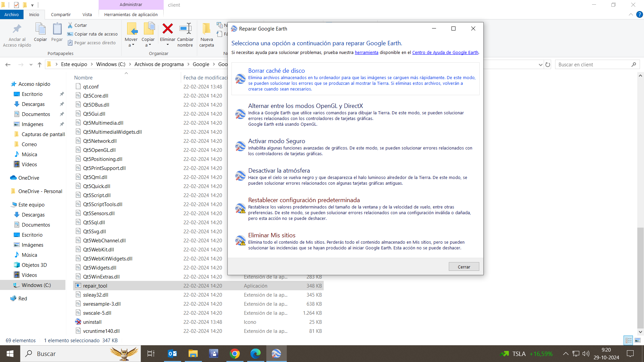The width and height of the screenshot is (644, 362).
Task: Click the Borrar caché de disco icon
Action: (240, 79)
